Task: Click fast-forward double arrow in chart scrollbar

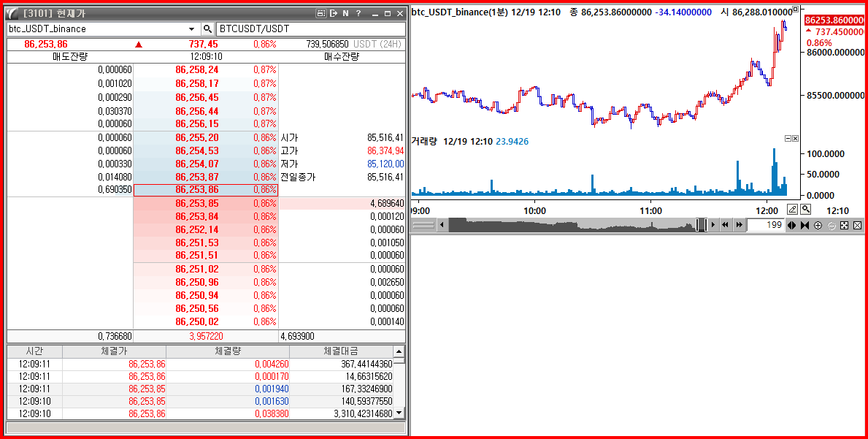Action: (x=740, y=225)
